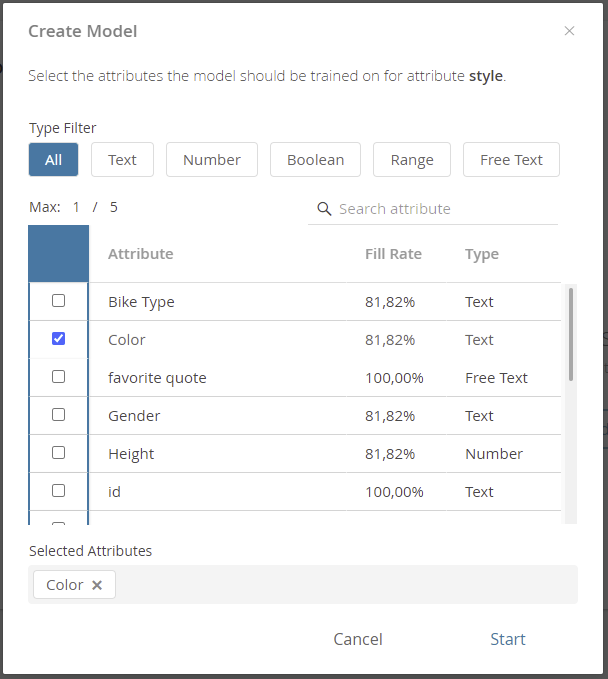
Task: Sort by Fill Rate column header
Action: pyautogui.click(x=393, y=254)
